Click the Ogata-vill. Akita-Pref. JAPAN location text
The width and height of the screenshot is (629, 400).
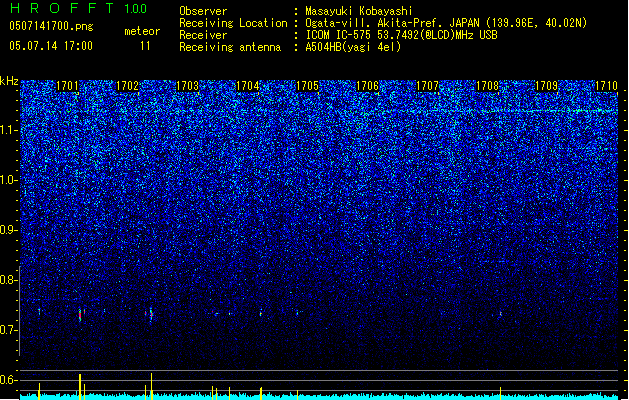(x=446, y=23)
